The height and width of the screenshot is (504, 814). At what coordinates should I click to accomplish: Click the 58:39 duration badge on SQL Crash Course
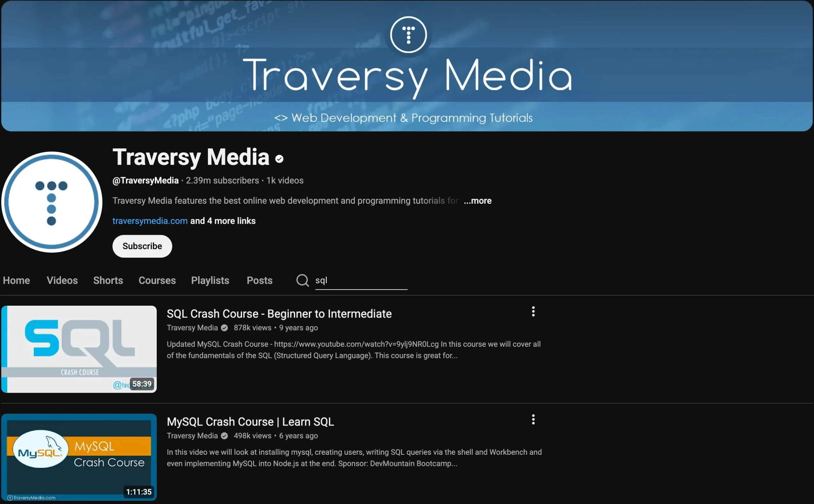pos(142,383)
